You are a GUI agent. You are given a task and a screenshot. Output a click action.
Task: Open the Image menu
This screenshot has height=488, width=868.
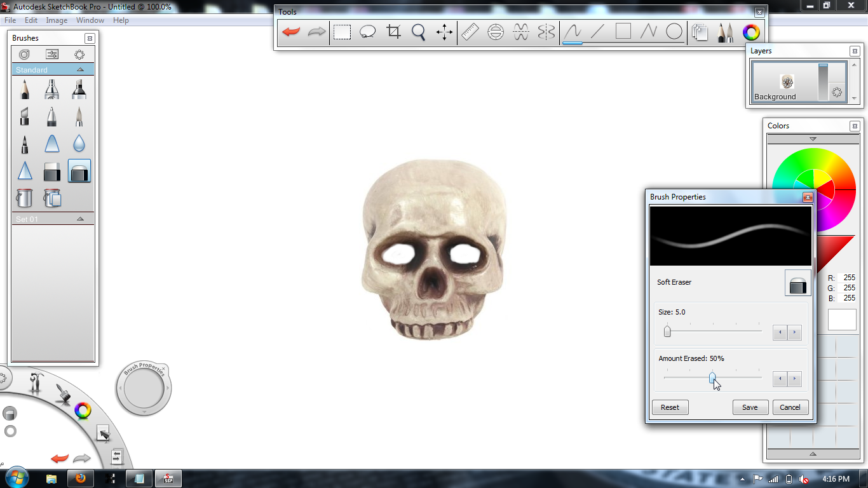(x=57, y=20)
